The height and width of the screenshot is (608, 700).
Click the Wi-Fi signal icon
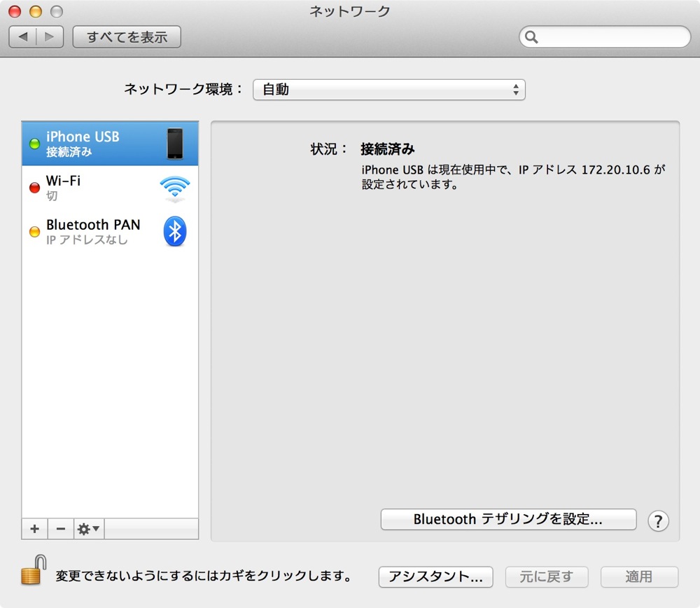[175, 188]
